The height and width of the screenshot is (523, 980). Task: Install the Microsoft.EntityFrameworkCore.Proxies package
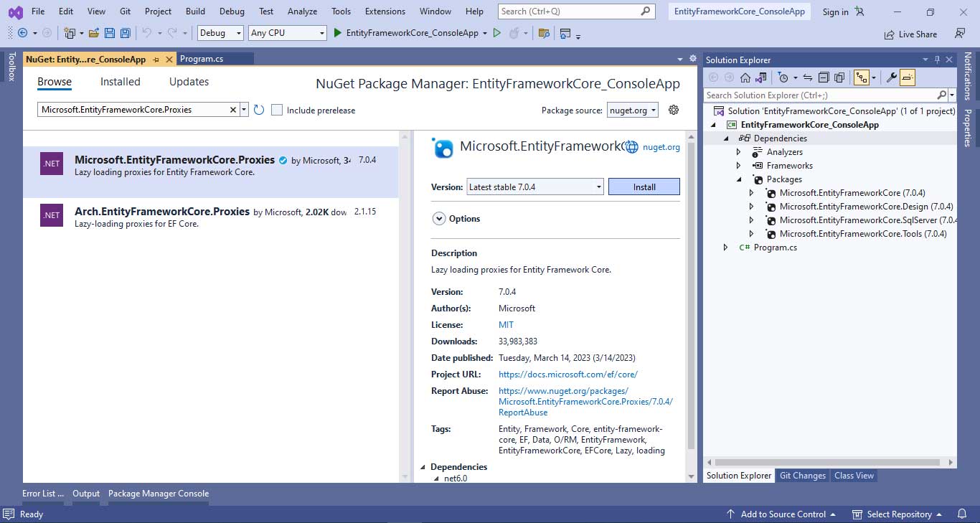pyautogui.click(x=643, y=186)
